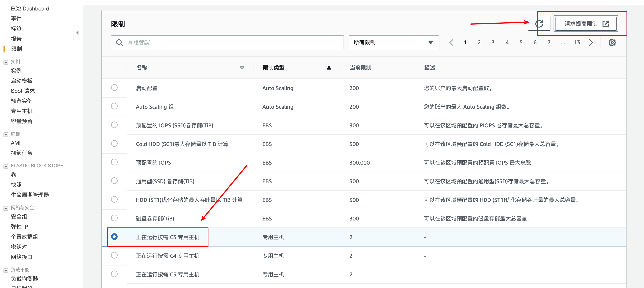Select the 启动配置 radio button
Image resolution: width=644 pixels, height=288 pixels.
click(x=114, y=88)
